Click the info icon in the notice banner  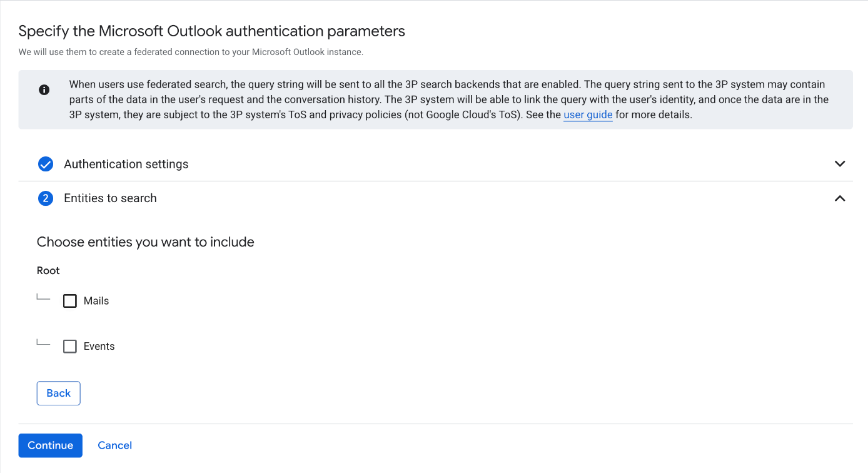[x=44, y=89]
